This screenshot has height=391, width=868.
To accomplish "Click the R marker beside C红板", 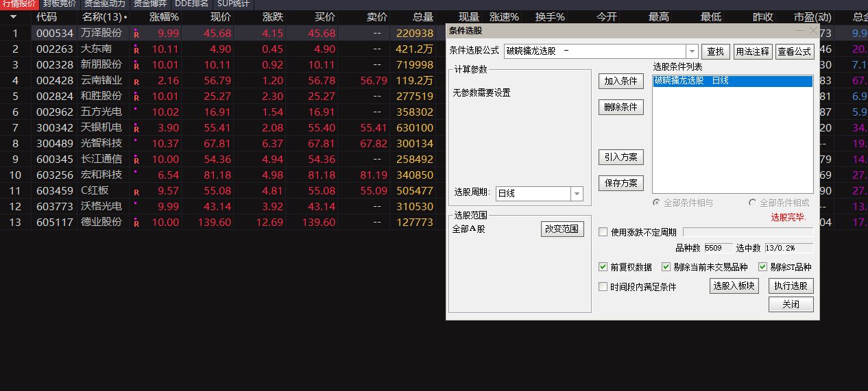I will (136, 192).
